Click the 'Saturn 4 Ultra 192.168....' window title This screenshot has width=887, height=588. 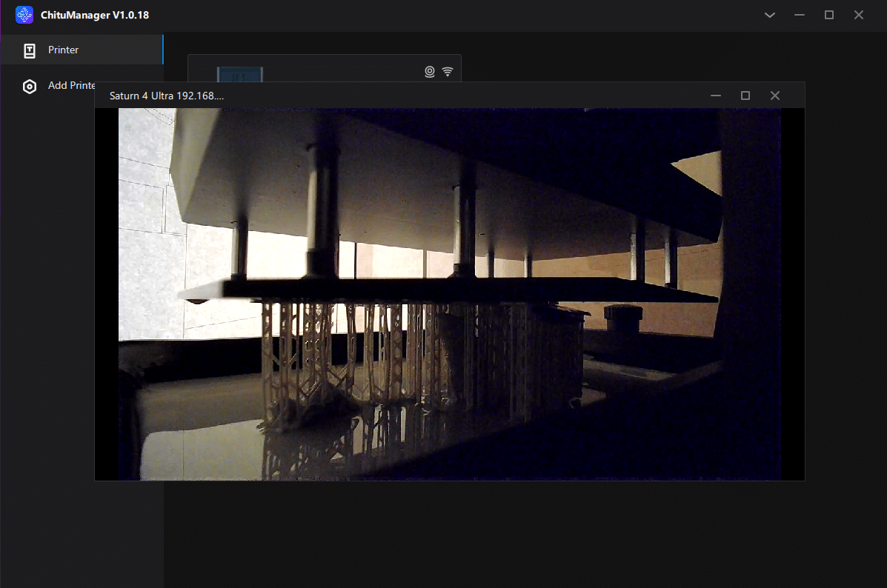pyautogui.click(x=166, y=96)
